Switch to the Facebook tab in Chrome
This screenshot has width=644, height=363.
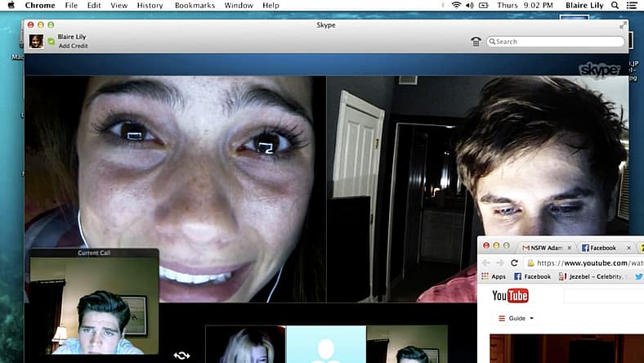tap(603, 248)
